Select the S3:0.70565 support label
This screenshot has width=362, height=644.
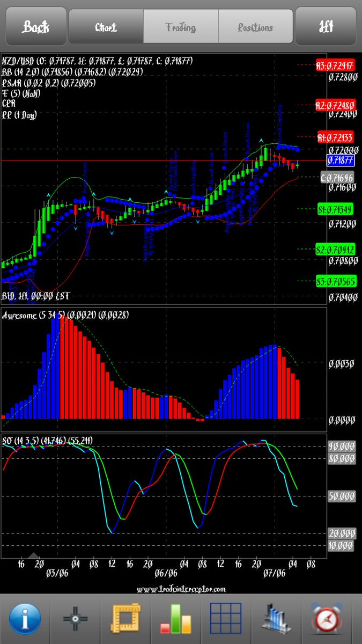pos(335,281)
